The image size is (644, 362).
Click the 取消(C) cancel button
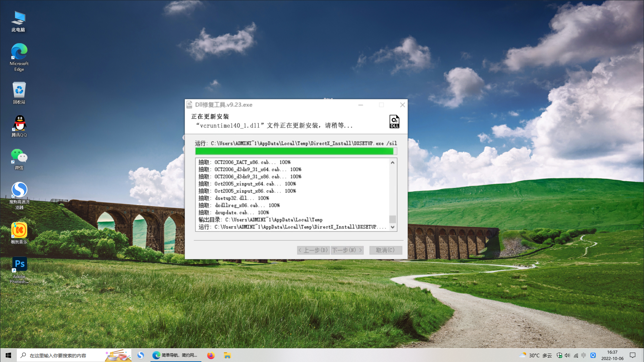[385, 250]
